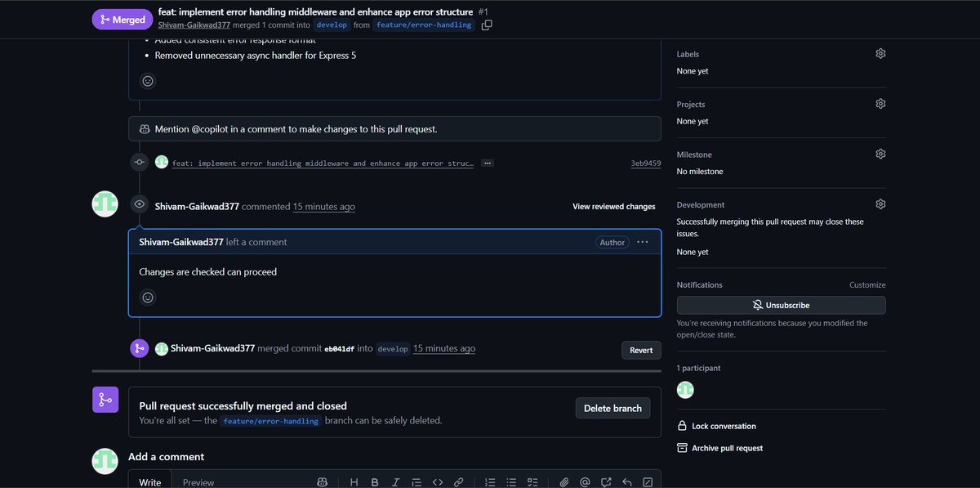Open Labels settings gear
This screenshot has width=980, height=488.
point(880,53)
